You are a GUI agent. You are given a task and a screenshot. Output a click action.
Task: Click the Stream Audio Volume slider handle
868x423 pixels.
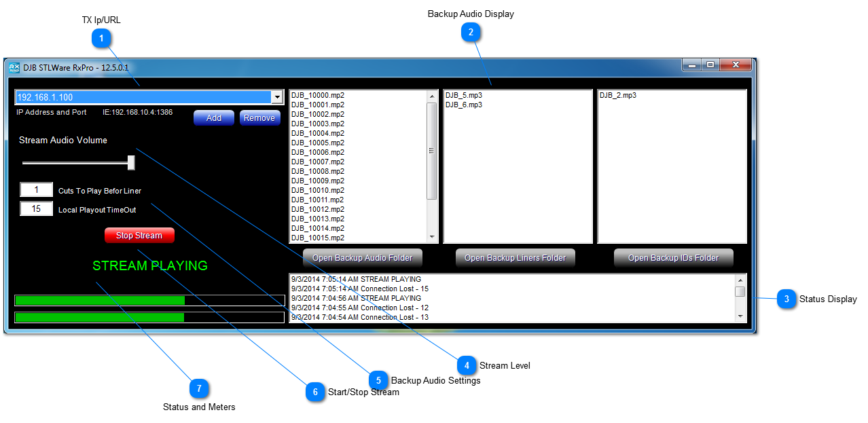(131, 163)
